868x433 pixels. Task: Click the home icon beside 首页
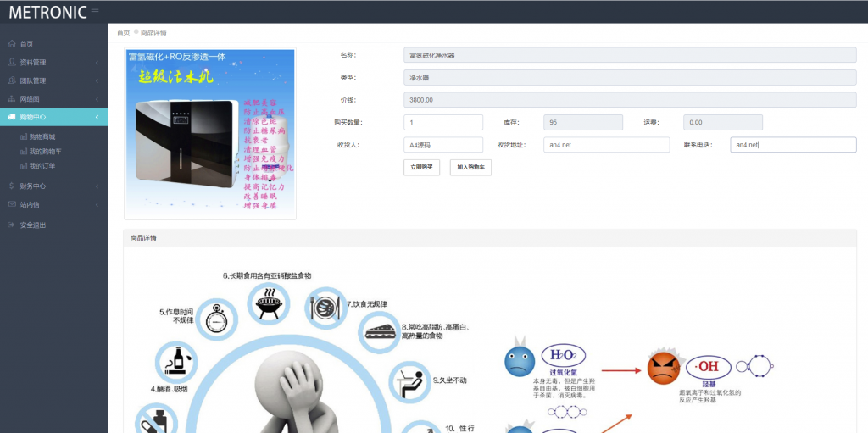click(x=10, y=44)
